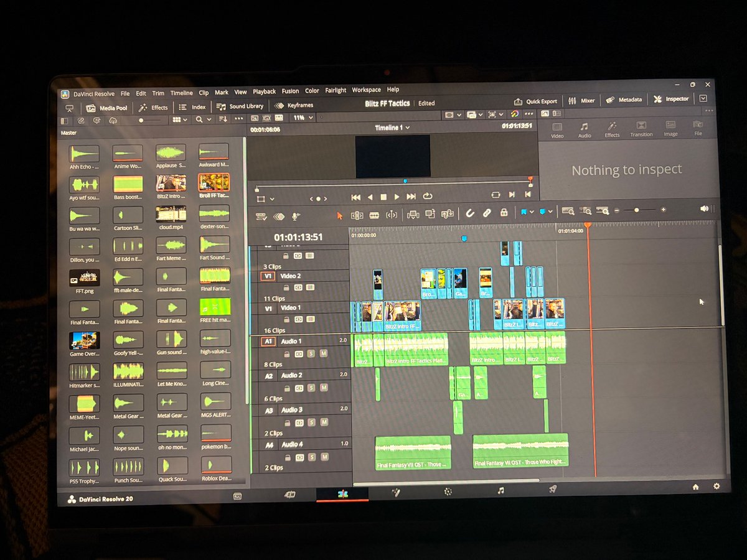Open the Sound Library panel
This screenshot has height=560, width=747.
pyautogui.click(x=240, y=106)
